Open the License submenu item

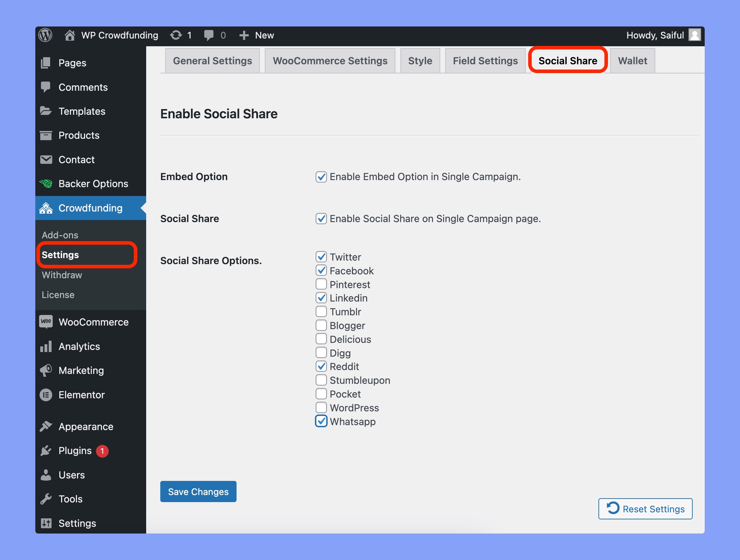[58, 294]
